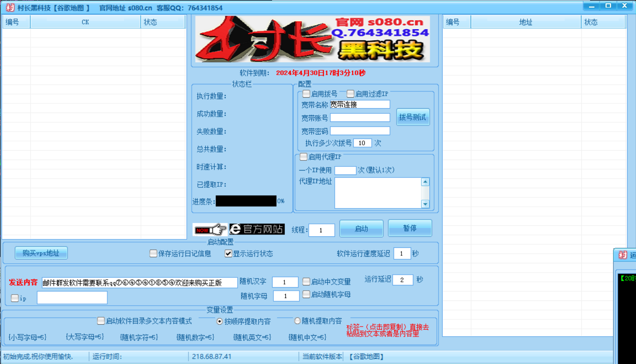Click the 代理IP地址 text area
The width and height of the screenshot is (636, 364).
tap(378, 193)
